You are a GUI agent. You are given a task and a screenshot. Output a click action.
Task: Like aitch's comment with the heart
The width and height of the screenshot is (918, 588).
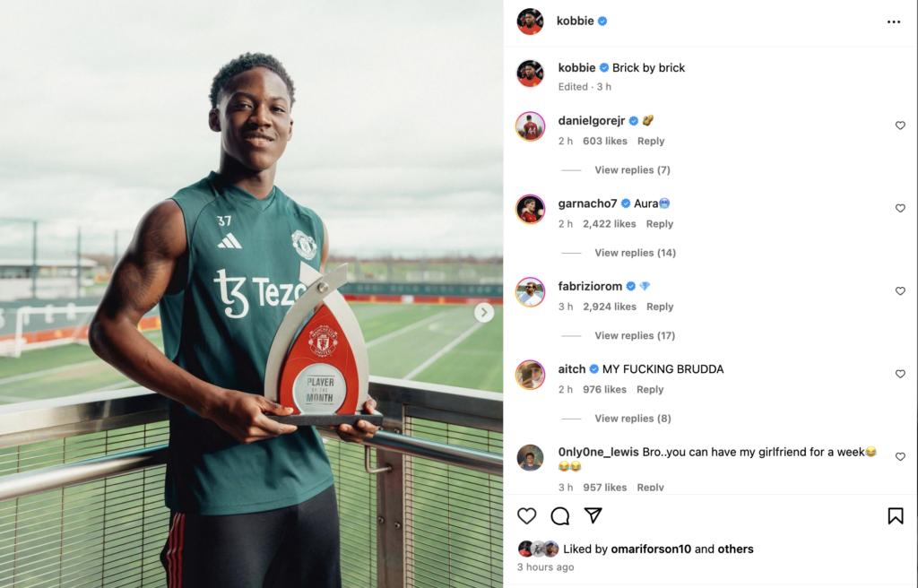pos(900,374)
